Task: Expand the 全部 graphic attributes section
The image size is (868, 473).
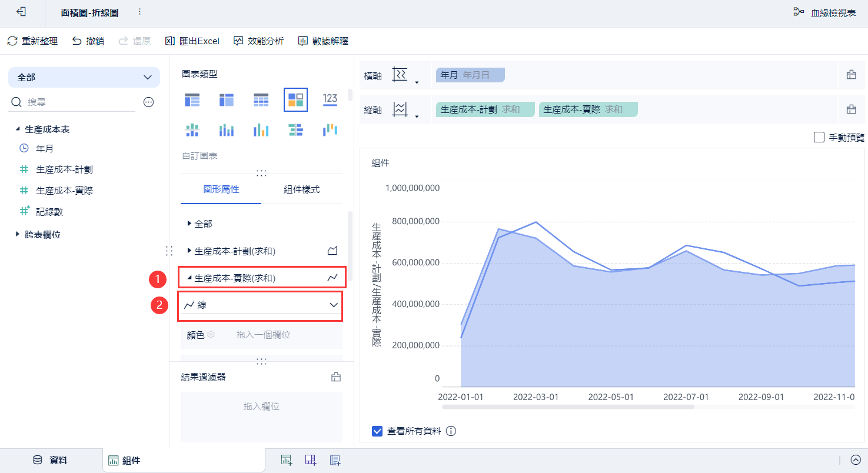Action: tap(189, 224)
